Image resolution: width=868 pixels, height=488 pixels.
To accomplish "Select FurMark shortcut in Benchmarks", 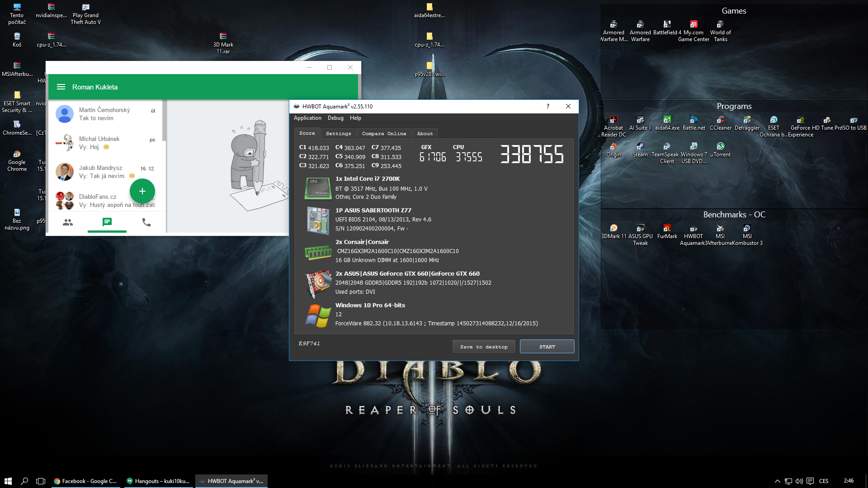I will 667,231.
